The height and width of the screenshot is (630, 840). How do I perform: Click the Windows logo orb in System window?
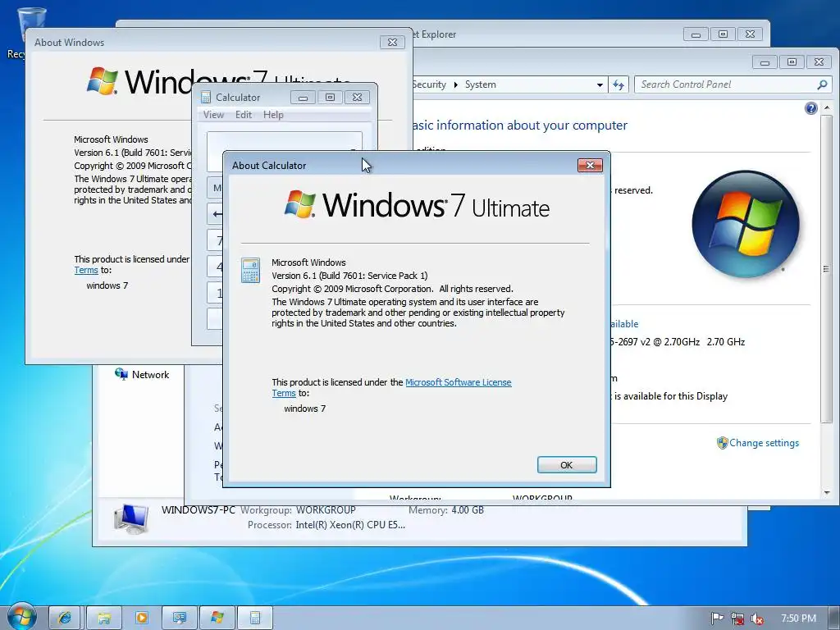click(745, 224)
